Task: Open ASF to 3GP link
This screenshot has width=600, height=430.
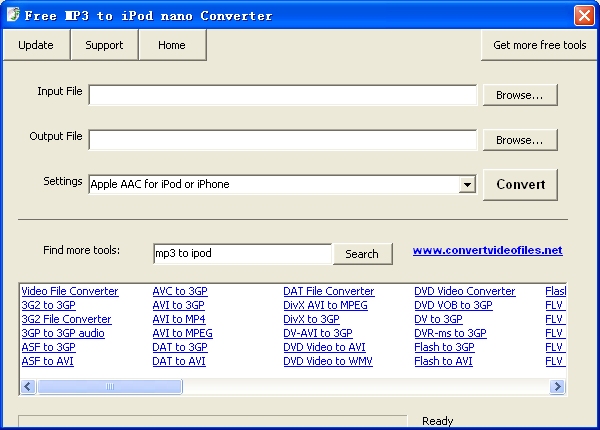Action: (x=49, y=347)
